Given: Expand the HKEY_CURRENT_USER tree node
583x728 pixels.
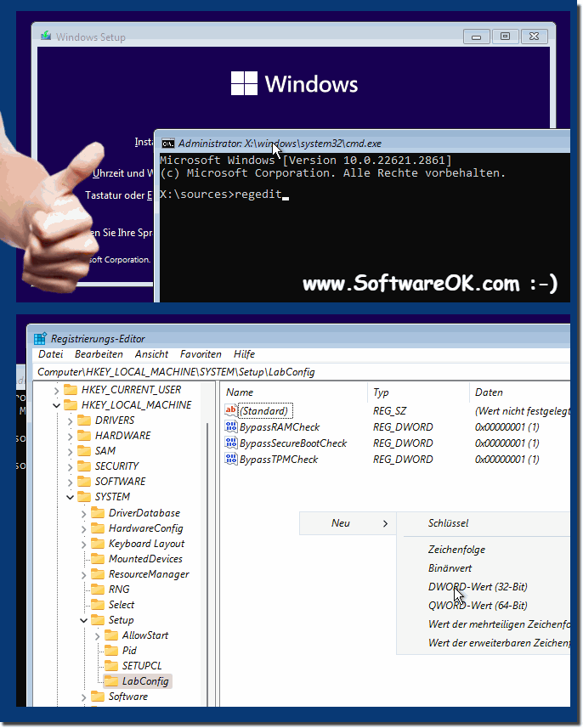Looking at the screenshot, I should [57, 390].
